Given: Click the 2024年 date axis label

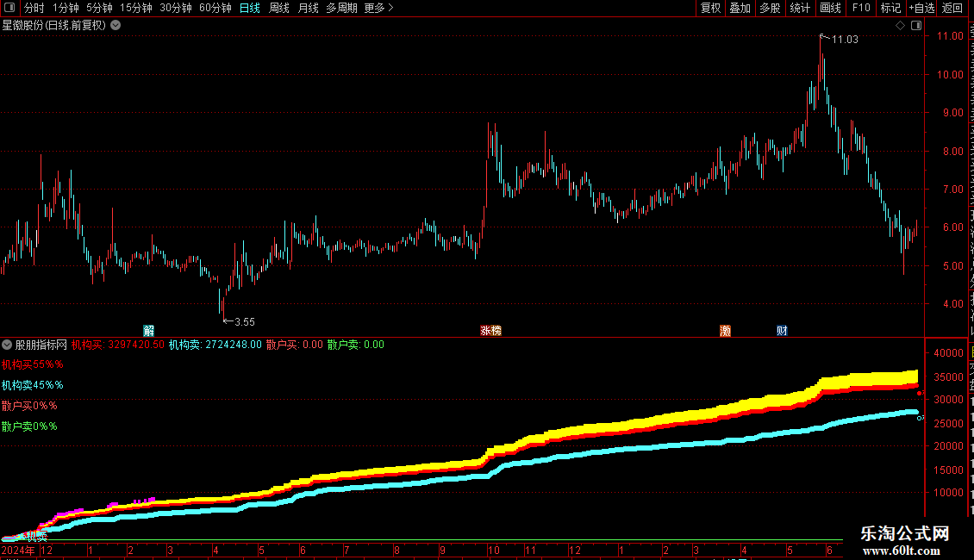Looking at the screenshot, I should (x=18, y=550).
